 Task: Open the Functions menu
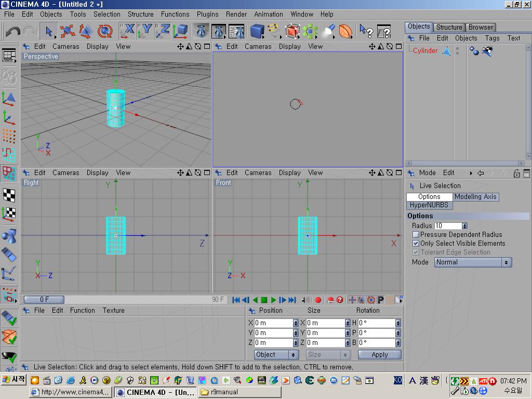175,14
